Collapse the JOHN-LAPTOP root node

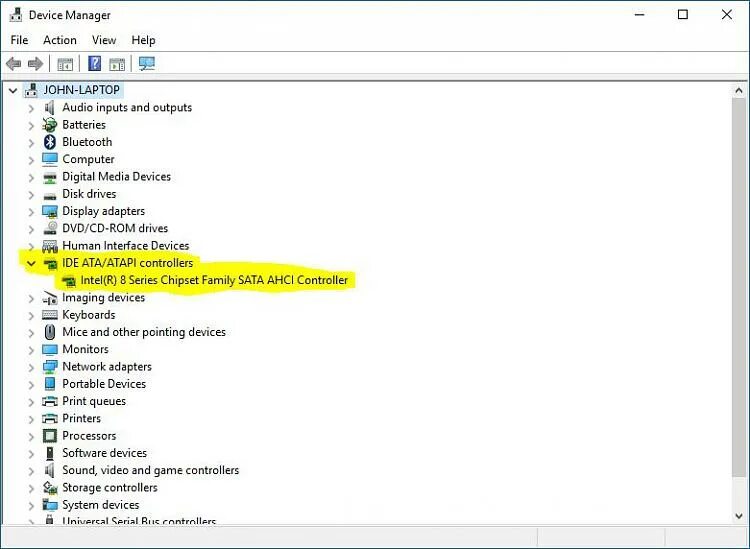[x=13, y=90]
